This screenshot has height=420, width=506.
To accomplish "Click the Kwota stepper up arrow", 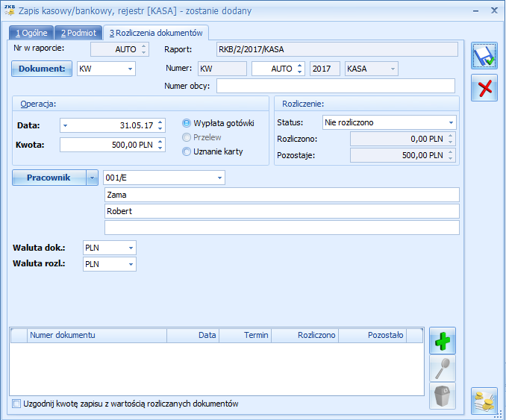I will pos(160,141).
